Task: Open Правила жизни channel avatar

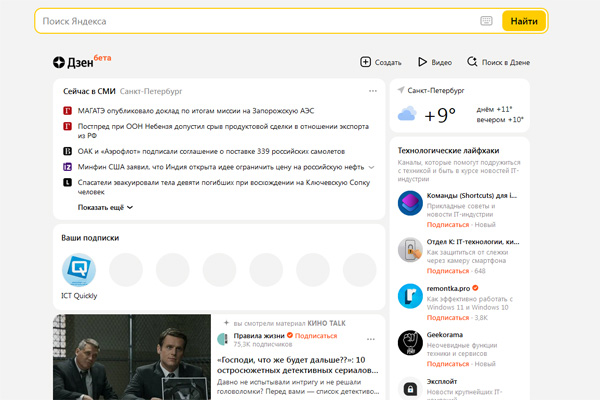Action: tap(223, 339)
